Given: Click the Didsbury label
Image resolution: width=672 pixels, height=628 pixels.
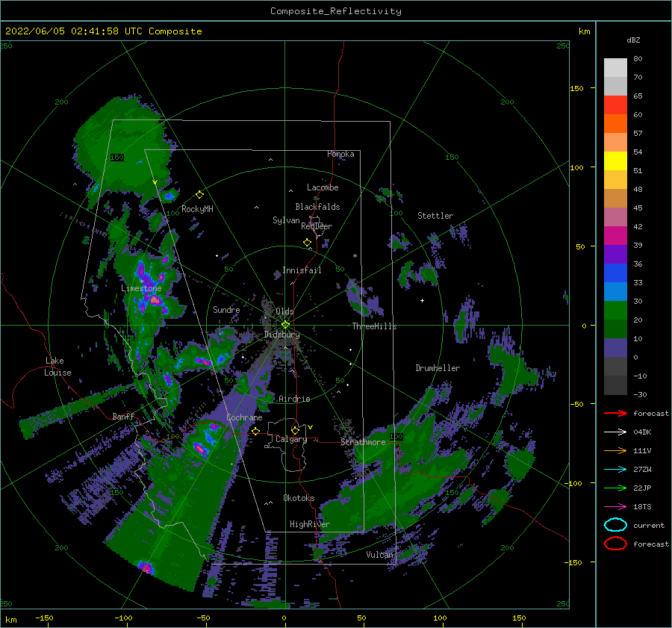Looking at the screenshot, I should 282,335.
